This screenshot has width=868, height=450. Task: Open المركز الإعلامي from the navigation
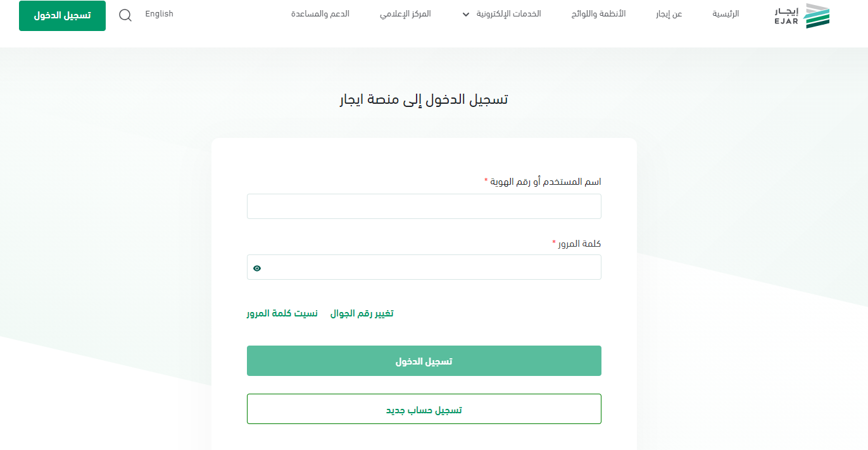tap(405, 14)
